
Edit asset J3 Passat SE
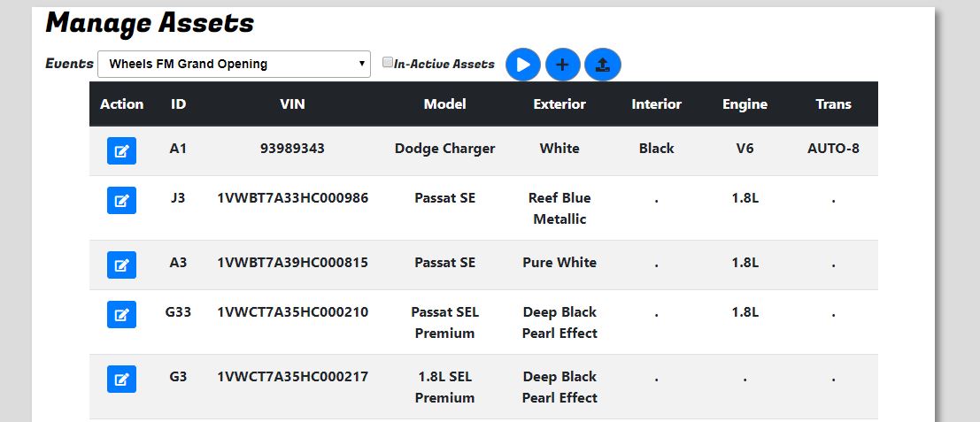[x=121, y=201]
